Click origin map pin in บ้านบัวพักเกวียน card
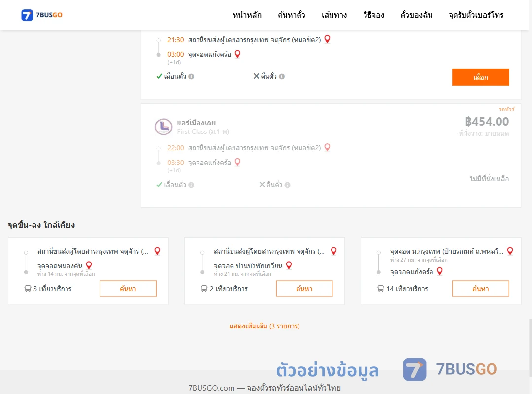 334,251
